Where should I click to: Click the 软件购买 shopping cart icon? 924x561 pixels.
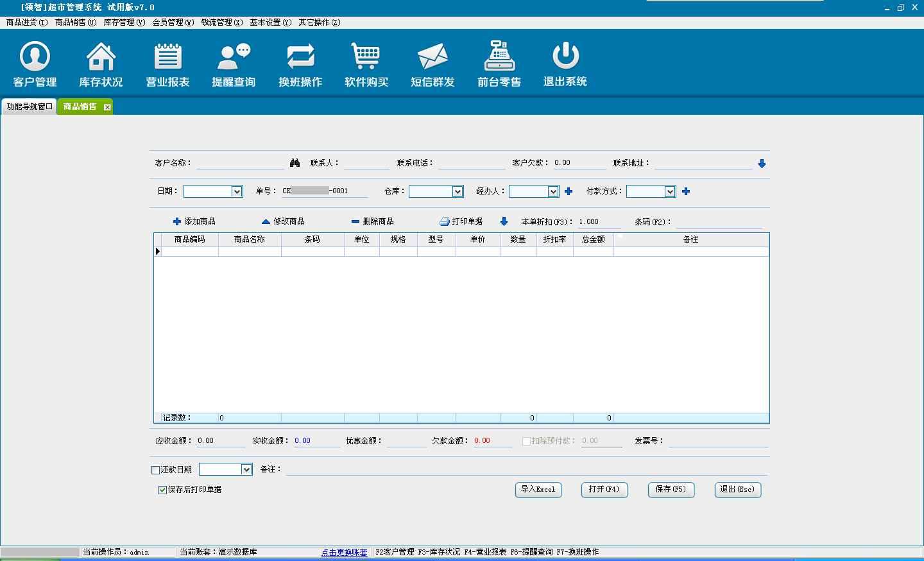366,57
